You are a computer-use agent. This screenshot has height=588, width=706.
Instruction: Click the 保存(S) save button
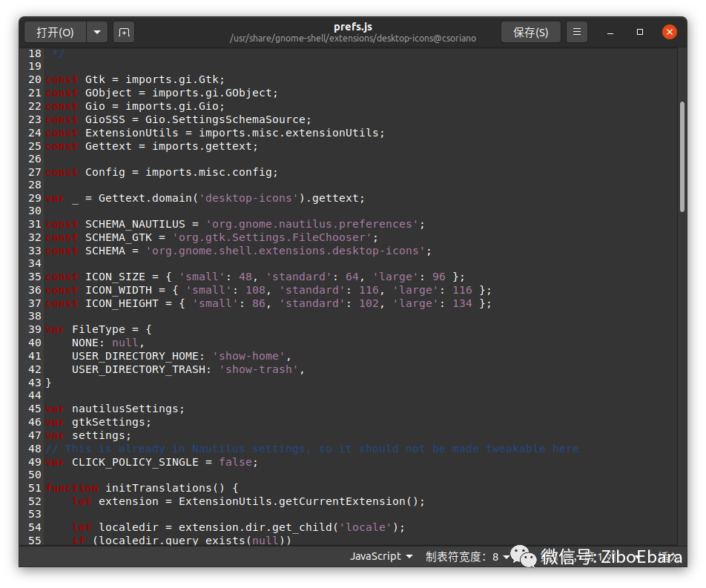point(531,33)
